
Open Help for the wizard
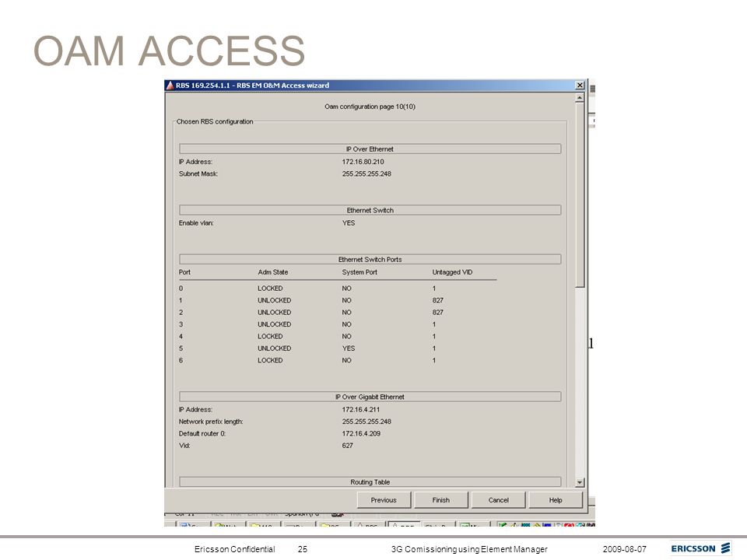(x=556, y=500)
